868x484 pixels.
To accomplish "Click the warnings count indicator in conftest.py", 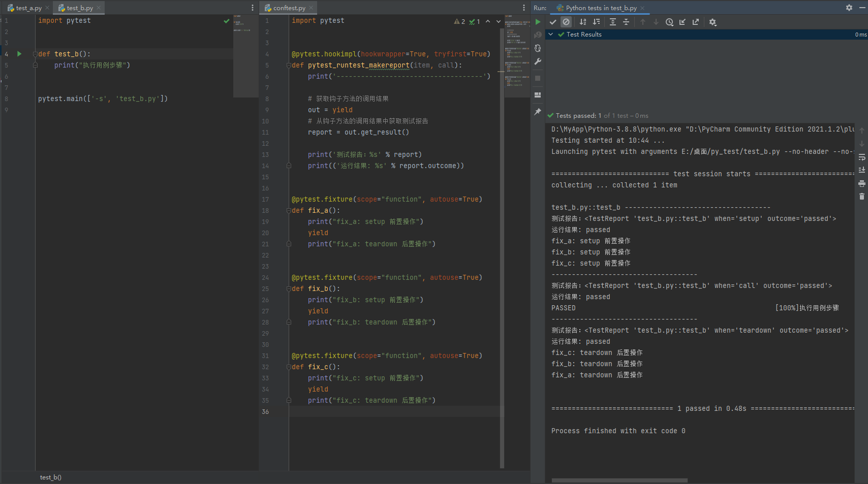I will pos(459,21).
